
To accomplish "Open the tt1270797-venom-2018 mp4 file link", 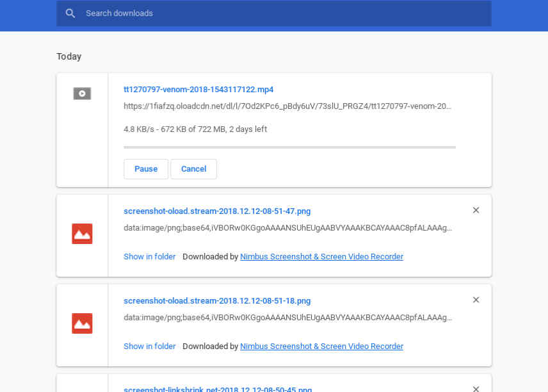I will click(x=198, y=90).
